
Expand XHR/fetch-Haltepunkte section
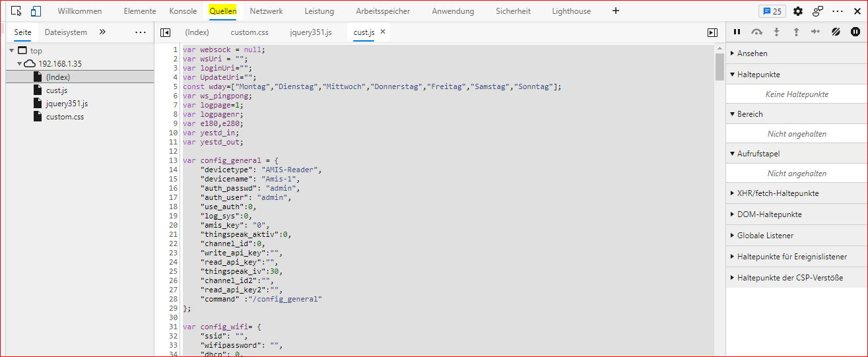click(x=797, y=193)
